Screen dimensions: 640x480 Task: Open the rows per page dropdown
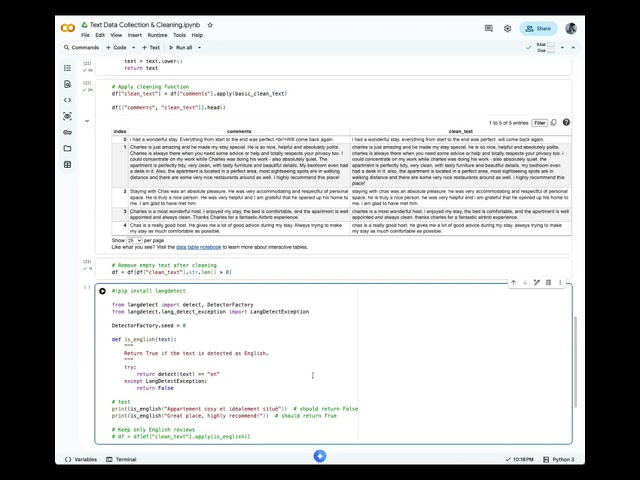134,240
